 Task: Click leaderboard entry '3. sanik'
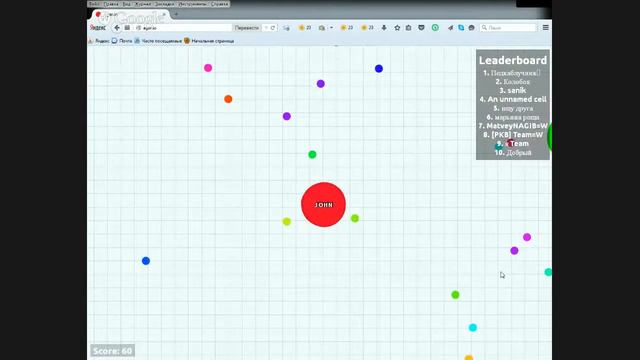coord(513,91)
